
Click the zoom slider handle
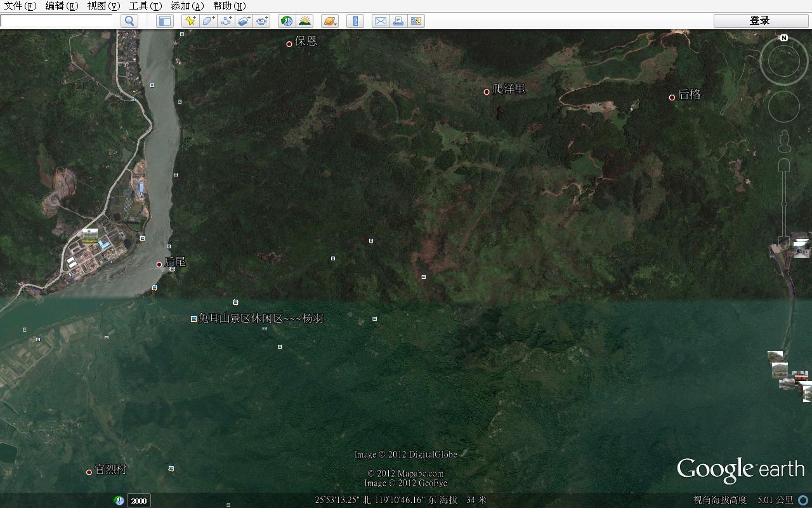pyautogui.click(x=784, y=204)
